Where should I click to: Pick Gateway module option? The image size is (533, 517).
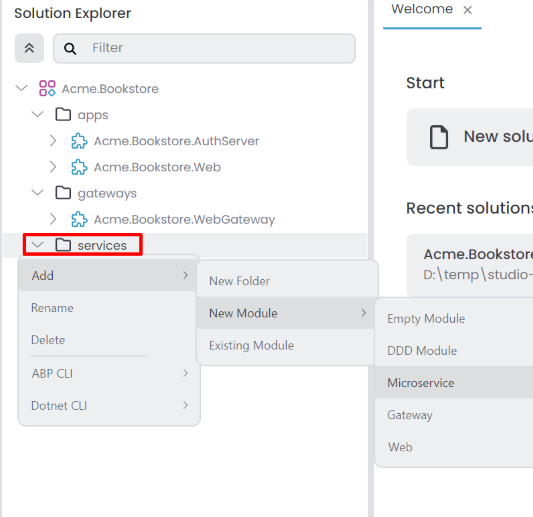tap(454, 415)
